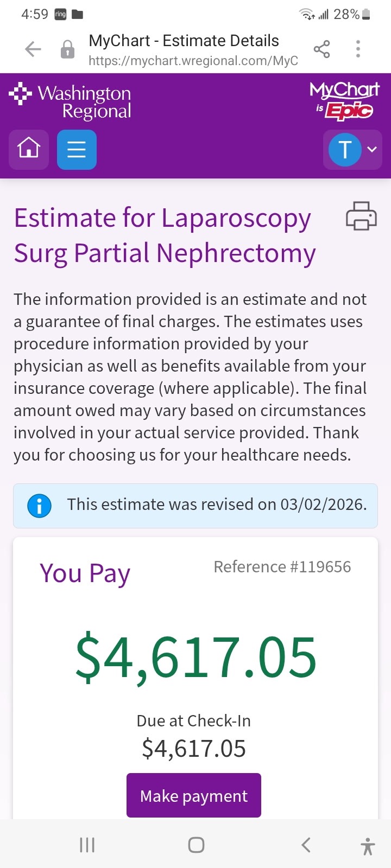The height and width of the screenshot is (868, 391).
Task: Open the accessibility shortcut icon
Action: [x=368, y=845]
